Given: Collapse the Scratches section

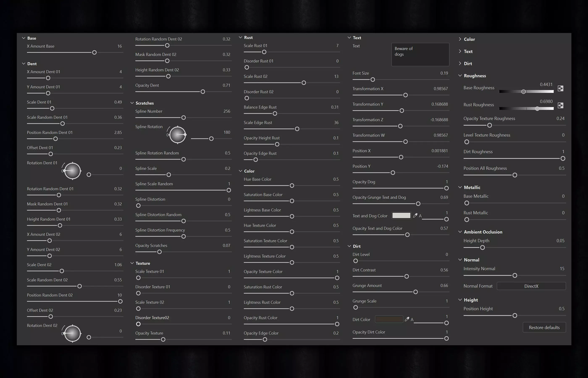Looking at the screenshot, I should [132, 103].
